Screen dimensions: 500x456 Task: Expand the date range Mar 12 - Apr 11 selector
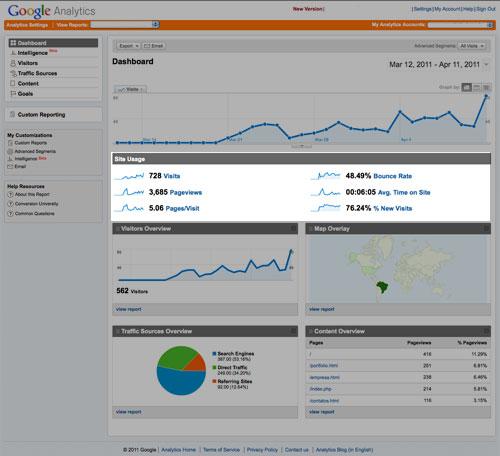[486, 64]
